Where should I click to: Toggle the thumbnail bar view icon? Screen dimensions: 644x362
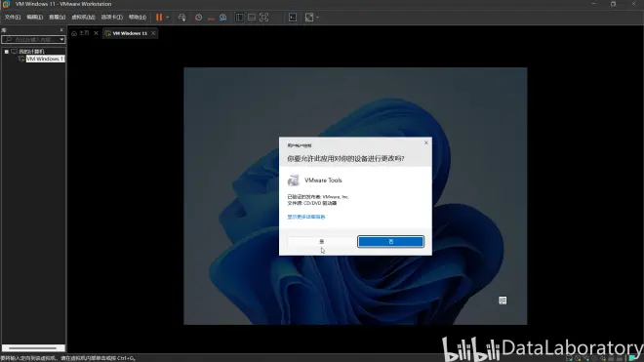(x=252, y=18)
